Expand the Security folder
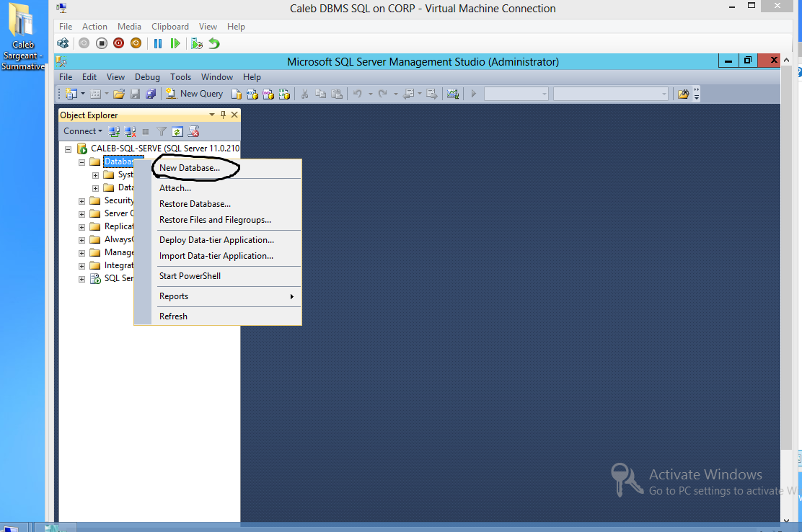Screen dimensions: 802x532 [x=81, y=201]
